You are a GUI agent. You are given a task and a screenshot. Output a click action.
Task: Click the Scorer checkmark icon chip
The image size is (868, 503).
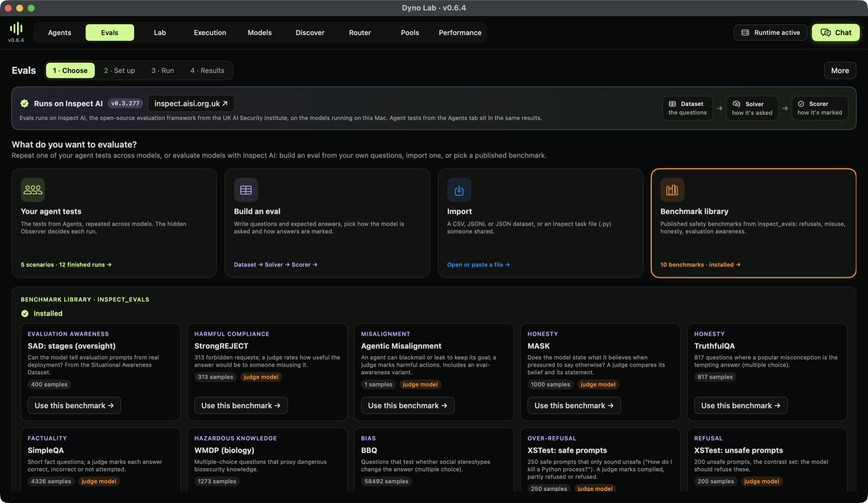coord(801,104)
